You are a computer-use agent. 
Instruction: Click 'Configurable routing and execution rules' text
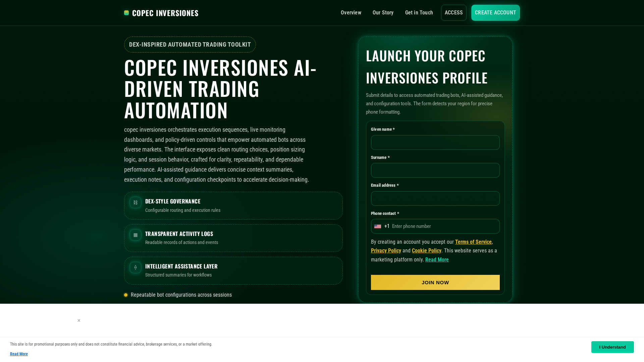tap(183, 210)
